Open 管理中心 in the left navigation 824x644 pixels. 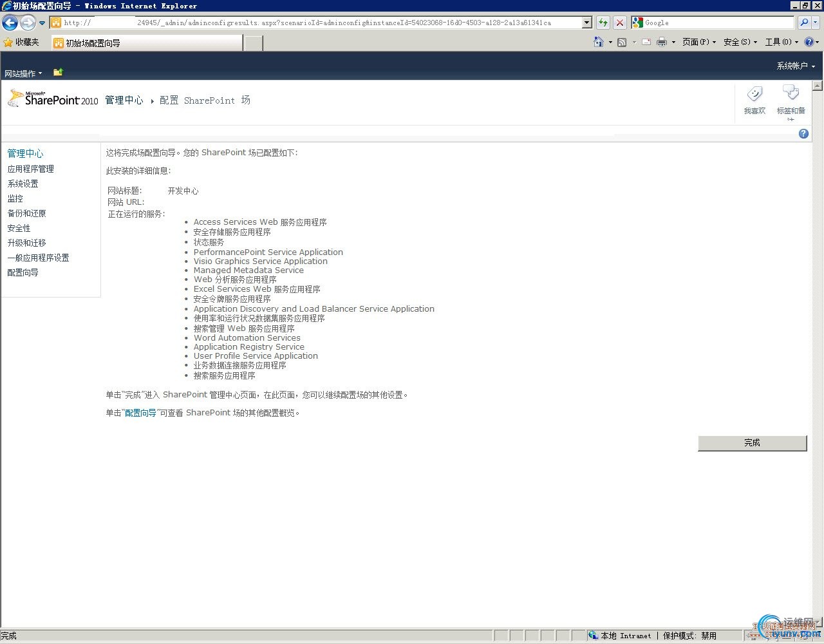25,153
